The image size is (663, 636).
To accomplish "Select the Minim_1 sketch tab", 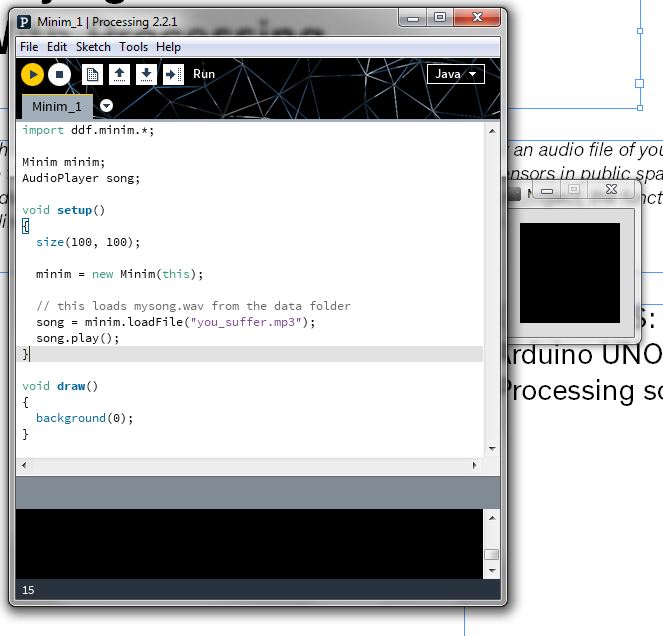I will click(x=56, y=106).
